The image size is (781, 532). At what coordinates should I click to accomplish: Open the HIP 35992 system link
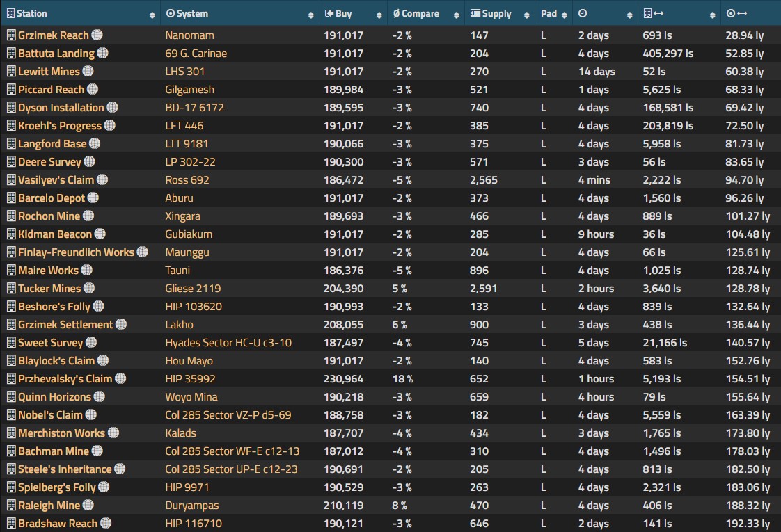(x=190, y=379)
